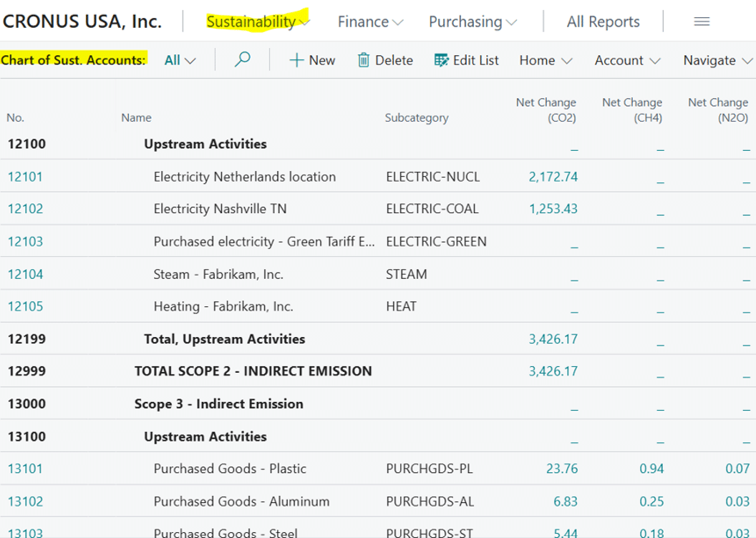The width and height of the screenshot is (756, 538).
Task: Open All Reports
Action: pos(603,22)
